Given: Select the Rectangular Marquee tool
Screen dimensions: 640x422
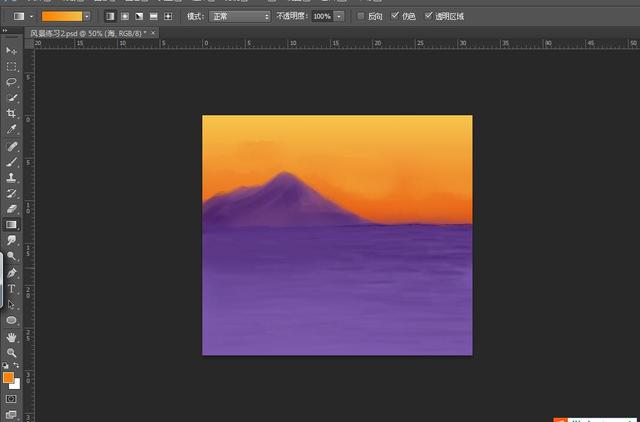Looking at the screenshot, I should 12,66.
